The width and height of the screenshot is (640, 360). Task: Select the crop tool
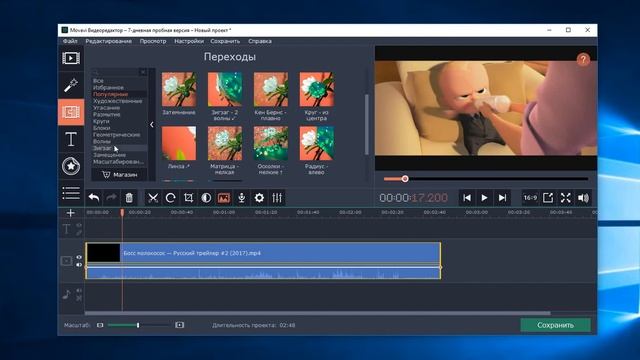[188, 198]
